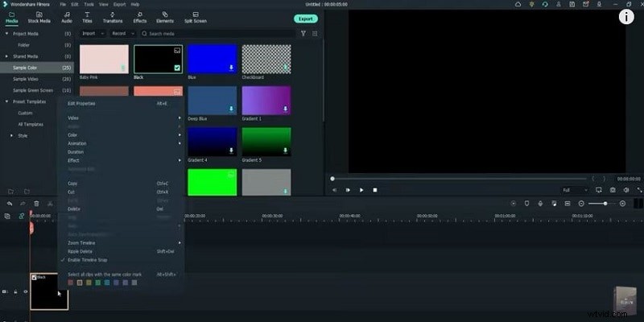Screen dimensions: 644x322
Task: Click the timeline delete trash icon
Action: tap(36, 204)
